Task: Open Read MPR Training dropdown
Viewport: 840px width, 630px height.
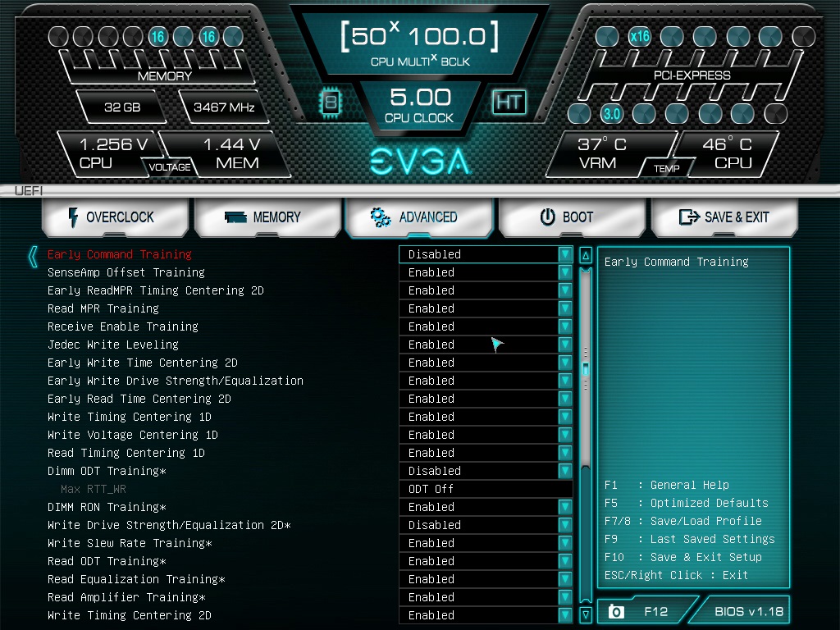Action: 486,308
